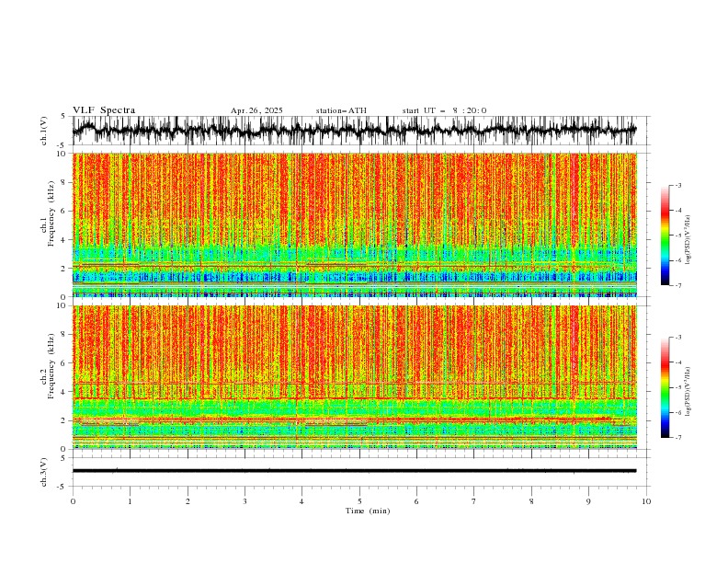Click the "10" kHz tick on ch.1 axis
The image size is (728, 563).
point(62,154)
